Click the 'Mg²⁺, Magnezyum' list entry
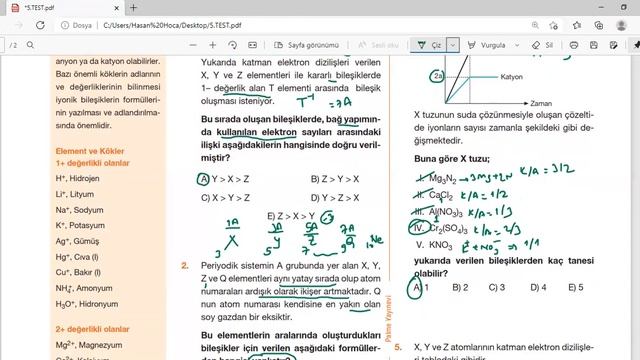This screenshot has width=640, height=360. pos(89,345)
